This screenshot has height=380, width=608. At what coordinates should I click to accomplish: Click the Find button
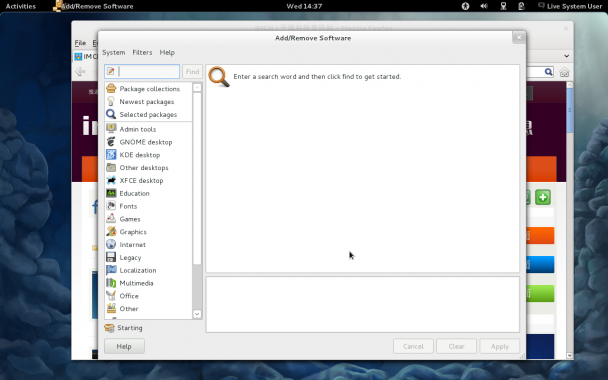click(x=192, y=72)
